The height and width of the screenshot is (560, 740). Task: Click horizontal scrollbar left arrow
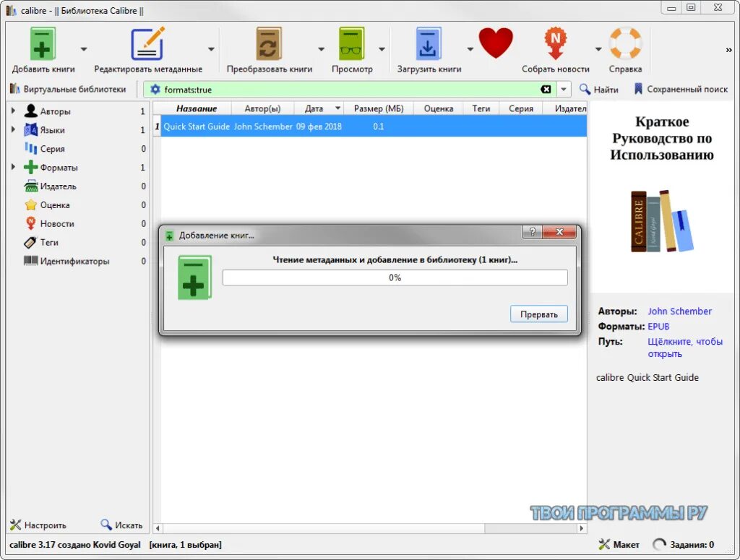coord(158,528)
